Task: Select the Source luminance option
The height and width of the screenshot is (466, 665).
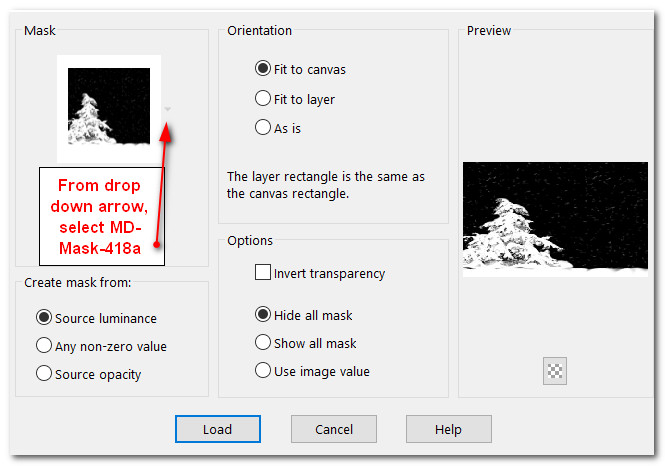Action: click(x=44, y=318)
